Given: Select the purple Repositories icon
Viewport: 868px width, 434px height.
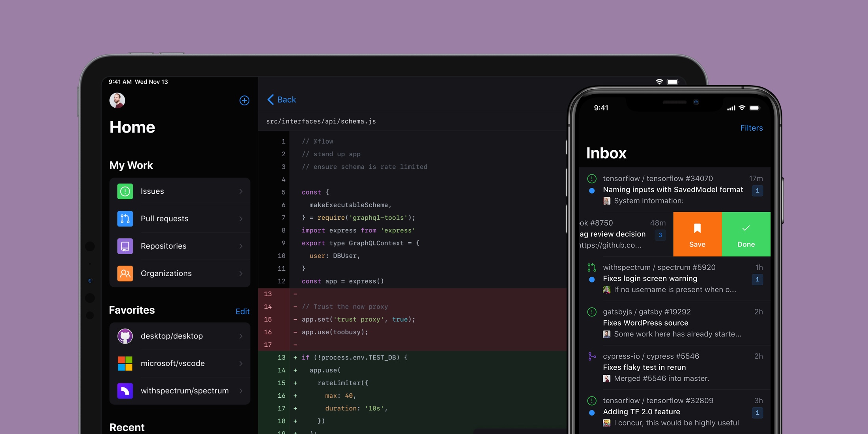Looking at the screenshot, I should point(125,246).
